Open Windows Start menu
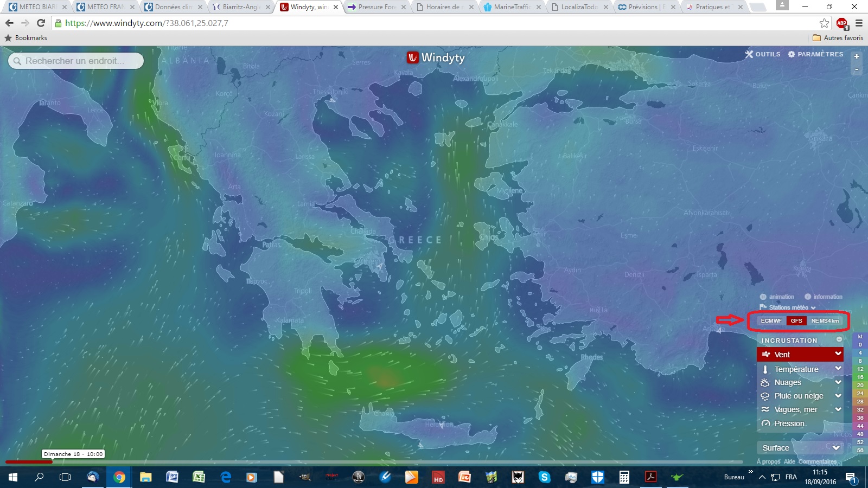Screen dimensions: 868x488 click(x=13, y=477)
